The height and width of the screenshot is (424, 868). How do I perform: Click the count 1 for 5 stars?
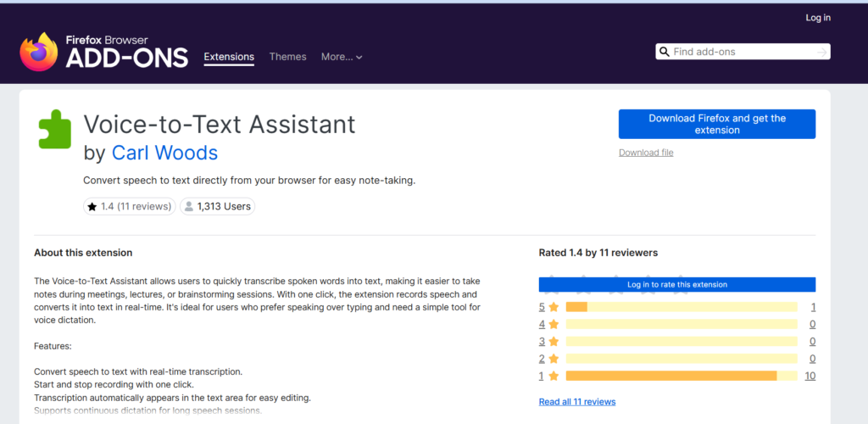(x=813, y=307)
